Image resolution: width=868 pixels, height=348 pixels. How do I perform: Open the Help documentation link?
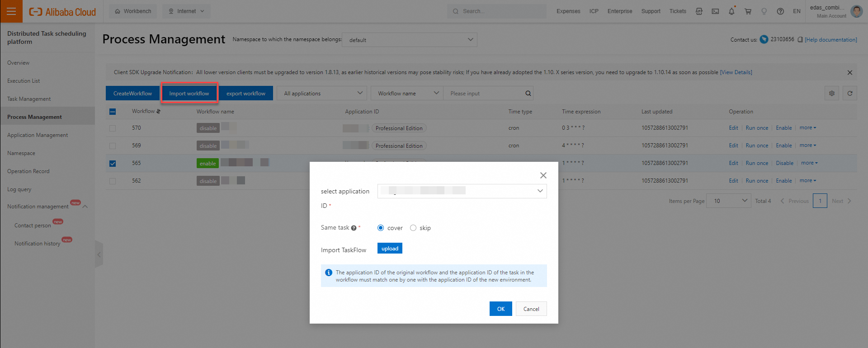[831, 40]
